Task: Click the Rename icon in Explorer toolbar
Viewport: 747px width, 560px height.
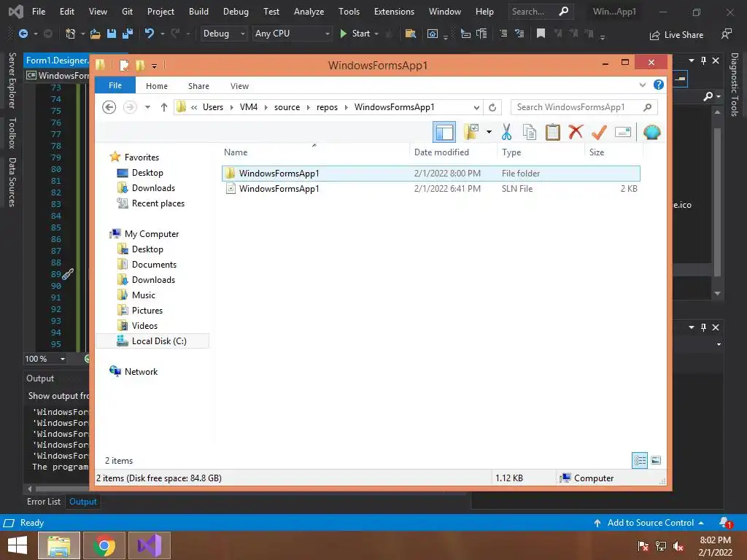Action: pos(623,132)
